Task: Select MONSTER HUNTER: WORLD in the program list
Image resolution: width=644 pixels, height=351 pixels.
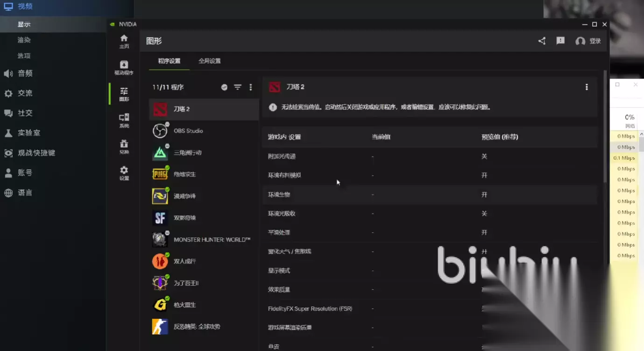Action: pyautogui.click(x=204, y=240)
